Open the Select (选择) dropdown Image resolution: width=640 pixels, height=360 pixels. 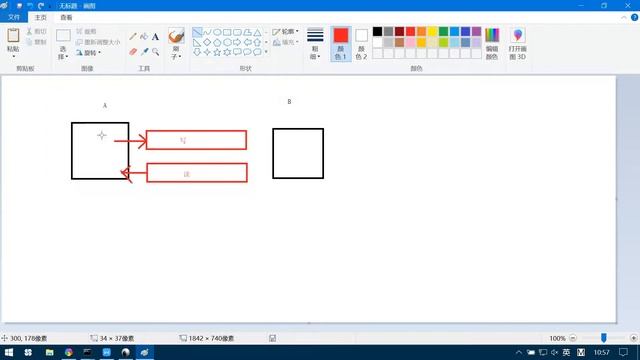[63, 53]
